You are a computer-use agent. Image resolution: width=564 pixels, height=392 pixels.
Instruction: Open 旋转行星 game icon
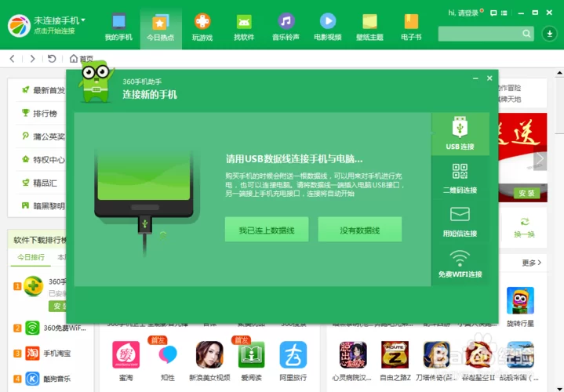(520, 300)
